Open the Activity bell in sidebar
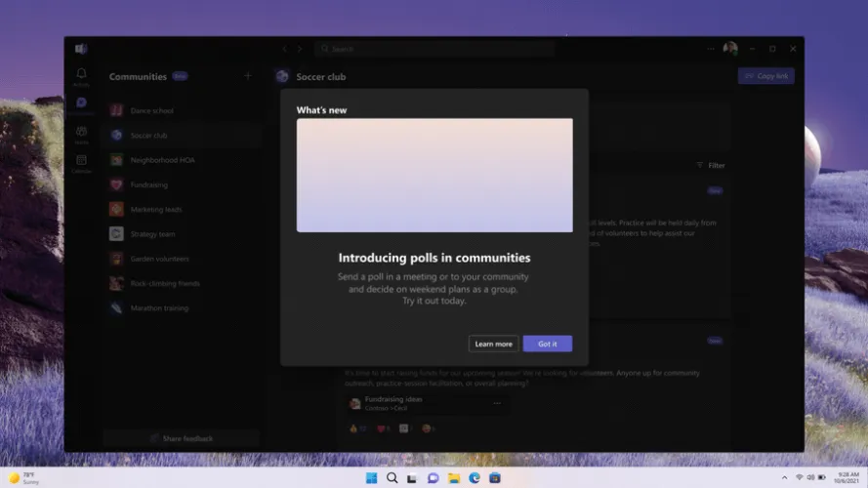The width and height of the screenshot is (868, 488). click(81, 75)
